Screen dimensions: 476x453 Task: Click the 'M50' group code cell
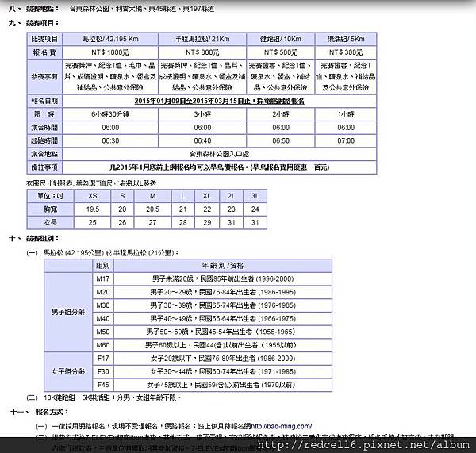tap(103, 332)
